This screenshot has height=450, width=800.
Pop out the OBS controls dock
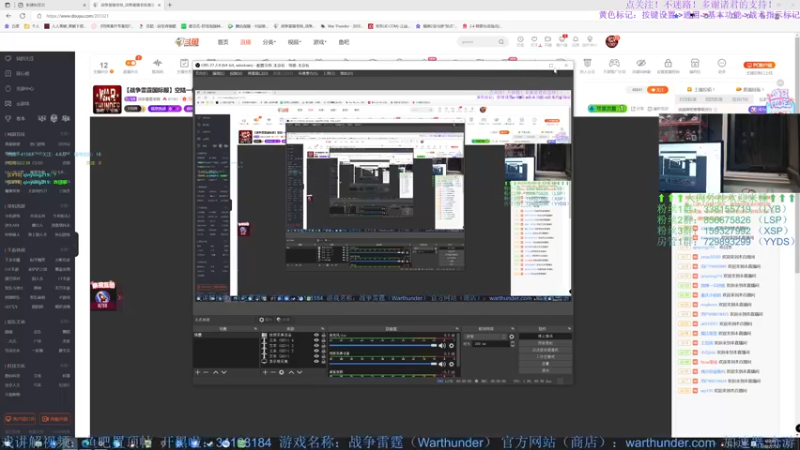point(569,329)
